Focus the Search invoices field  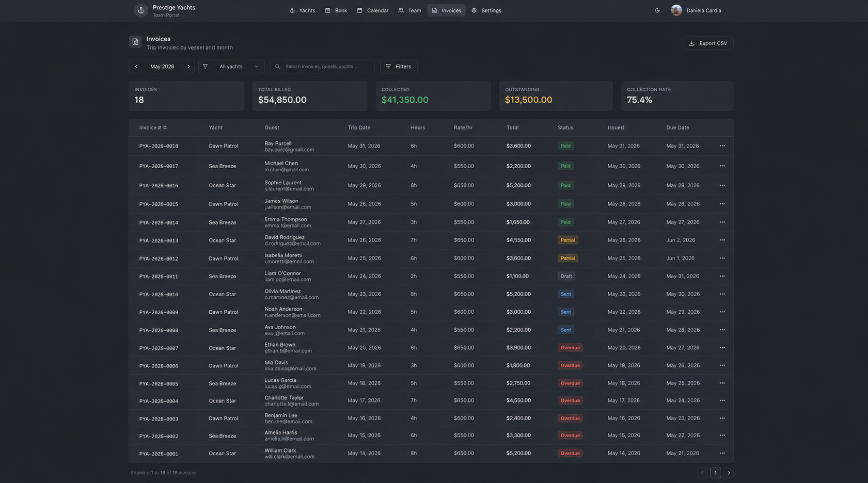click(x=322, y=67)
